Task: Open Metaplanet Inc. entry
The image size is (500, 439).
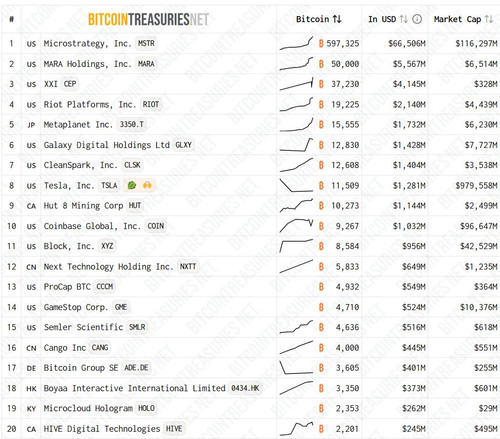Action: [x=78, y=125]
